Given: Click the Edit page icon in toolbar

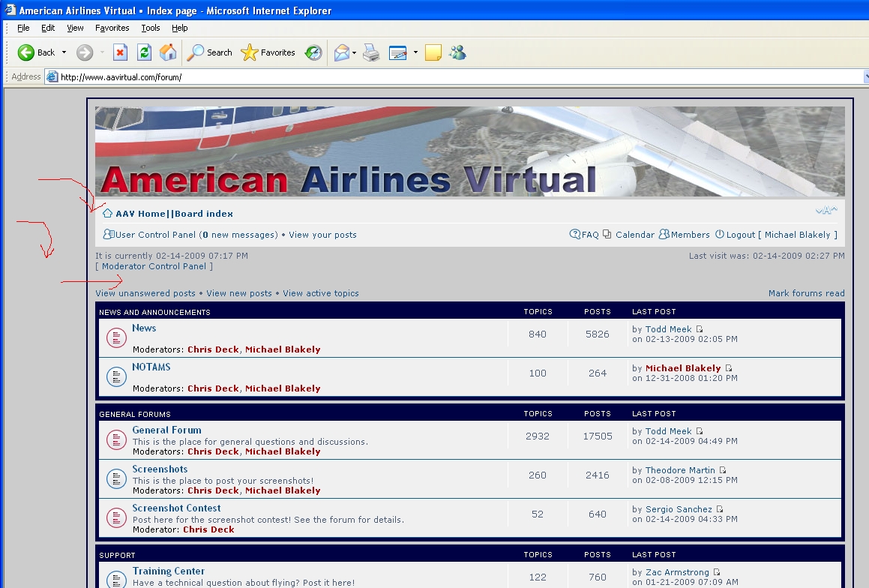Looking at the screenshot, I should pos(398,52).
